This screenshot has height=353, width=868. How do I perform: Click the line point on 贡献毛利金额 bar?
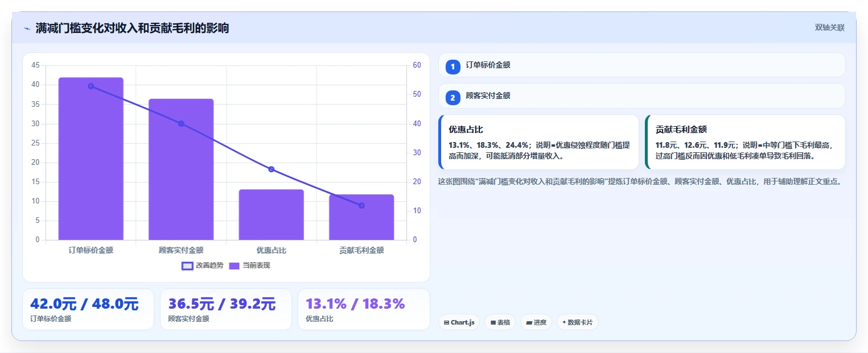coord(361,205)
